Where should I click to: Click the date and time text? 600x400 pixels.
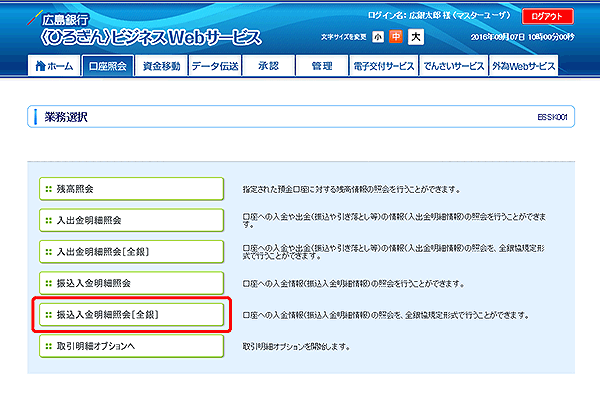click(x=522, y=37)
